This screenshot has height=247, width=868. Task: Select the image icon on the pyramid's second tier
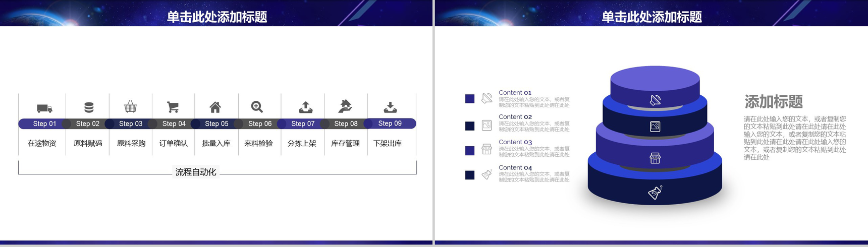(x=655, y=127)
